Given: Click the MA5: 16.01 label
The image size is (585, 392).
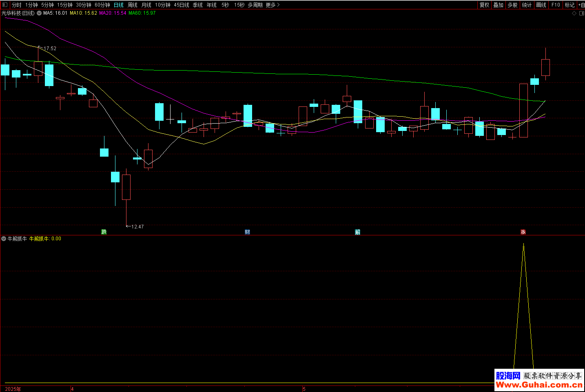Looking at the screenshot, I should pyautogui.click(x=55, y=13).
